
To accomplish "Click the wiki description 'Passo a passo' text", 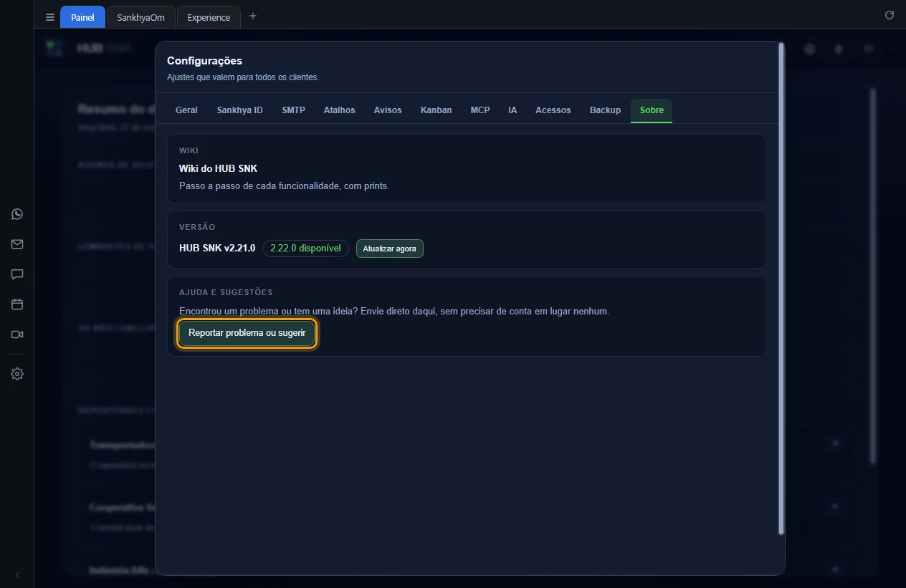I will click(284, 185).
